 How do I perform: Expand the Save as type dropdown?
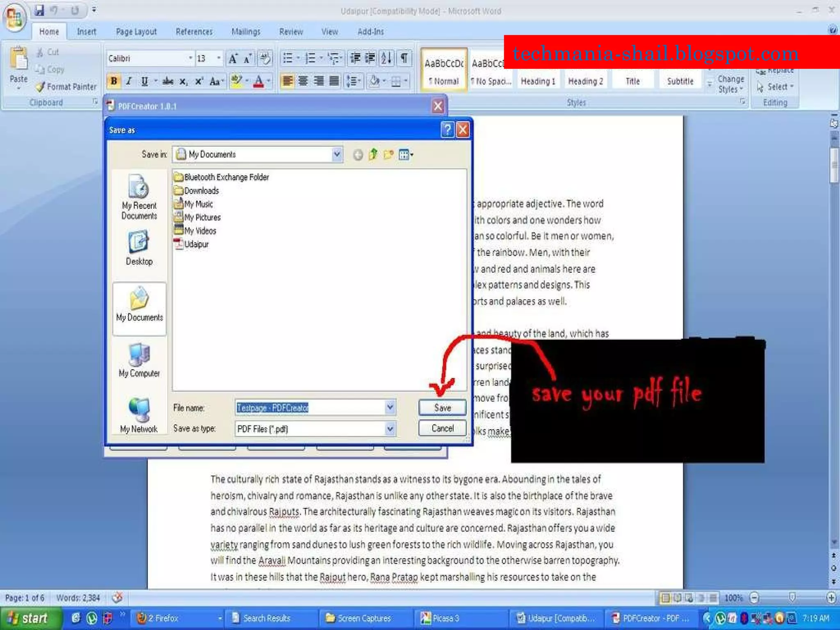coord(390,429)
